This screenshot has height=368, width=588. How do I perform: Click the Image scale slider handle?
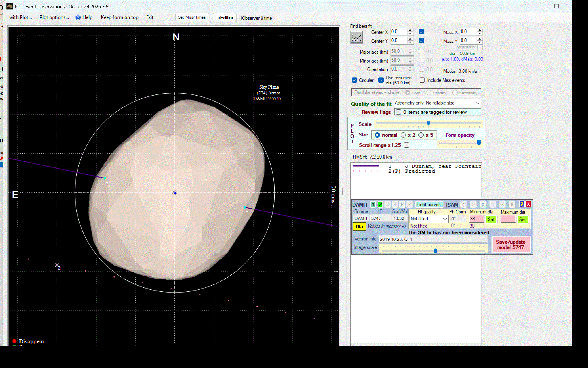pyautogui.click(x=435, y=251)
